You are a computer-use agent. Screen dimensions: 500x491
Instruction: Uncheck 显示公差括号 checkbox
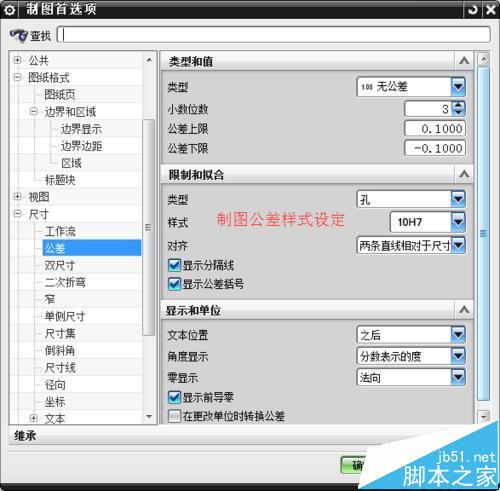point(174,284)
